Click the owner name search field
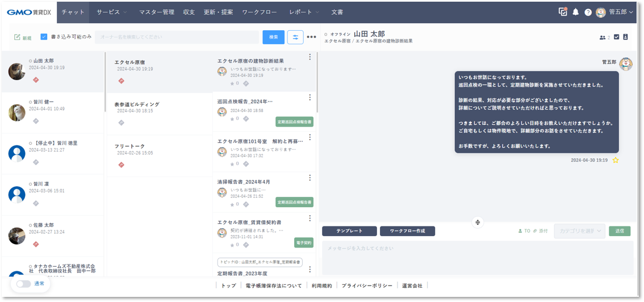Screen dimensions: 644x302 pyautogui.click(x=177, y=37)
